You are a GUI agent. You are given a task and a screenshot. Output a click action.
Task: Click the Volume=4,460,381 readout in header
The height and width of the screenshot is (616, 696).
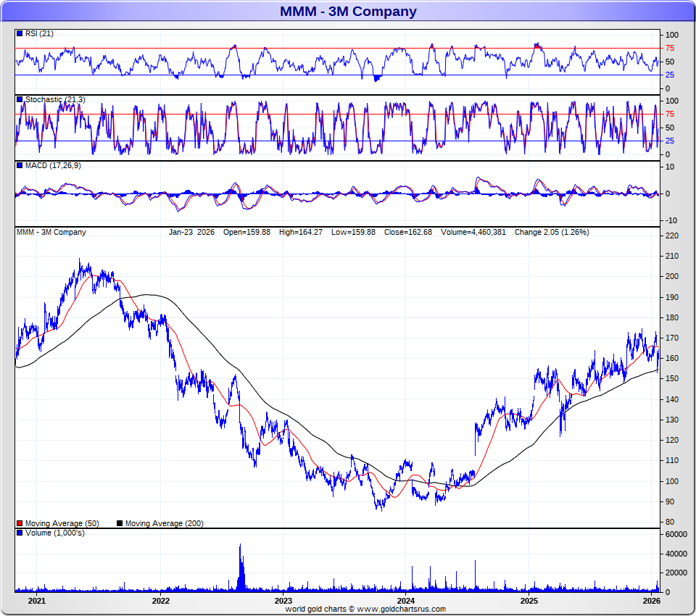474,233
